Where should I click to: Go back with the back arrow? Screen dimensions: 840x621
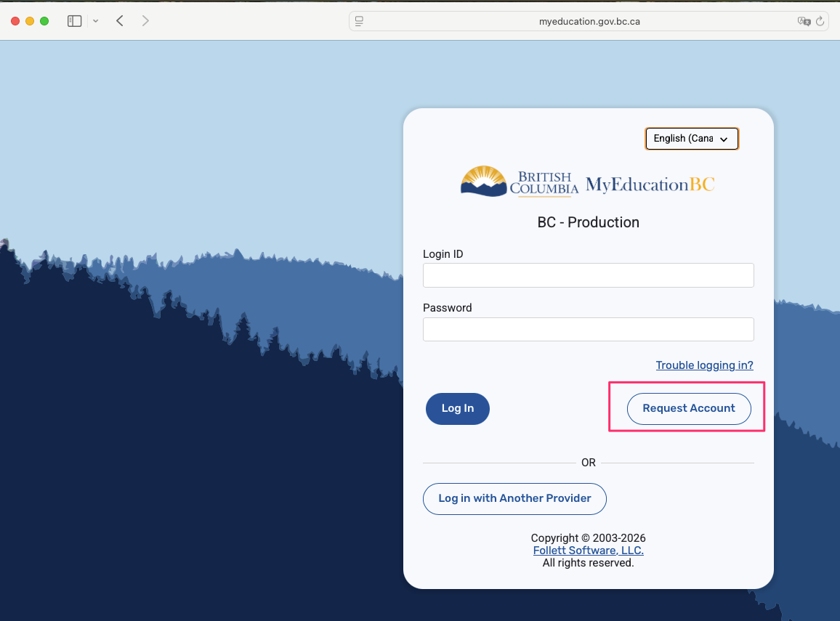pyautogui.click(x=120, y=21)
